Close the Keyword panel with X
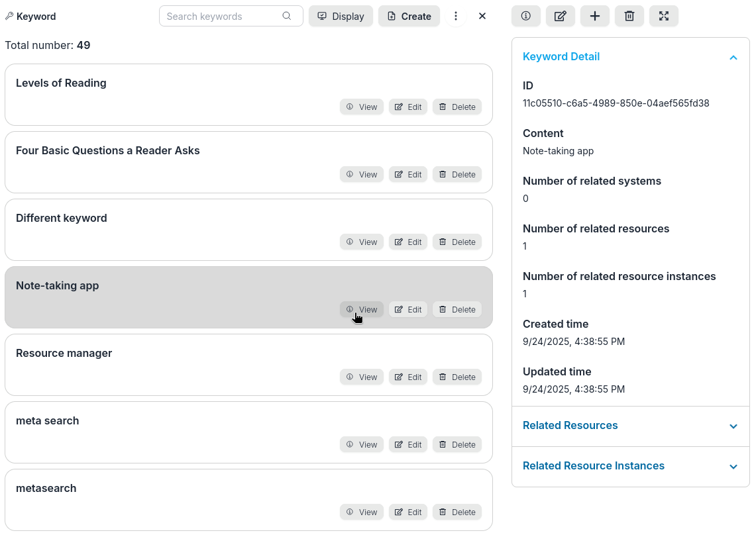Viewport: 756px width, 533px height. coord(482,16)
